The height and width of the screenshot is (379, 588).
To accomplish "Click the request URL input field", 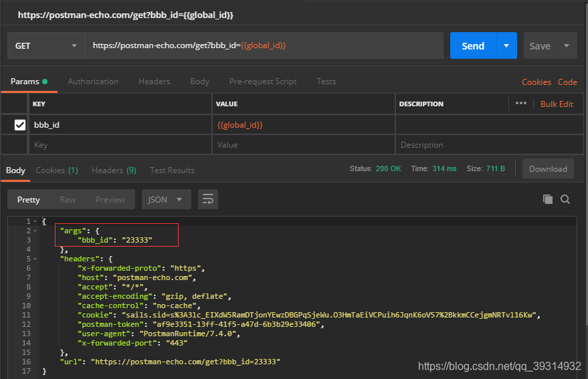I will click(264, 45).
